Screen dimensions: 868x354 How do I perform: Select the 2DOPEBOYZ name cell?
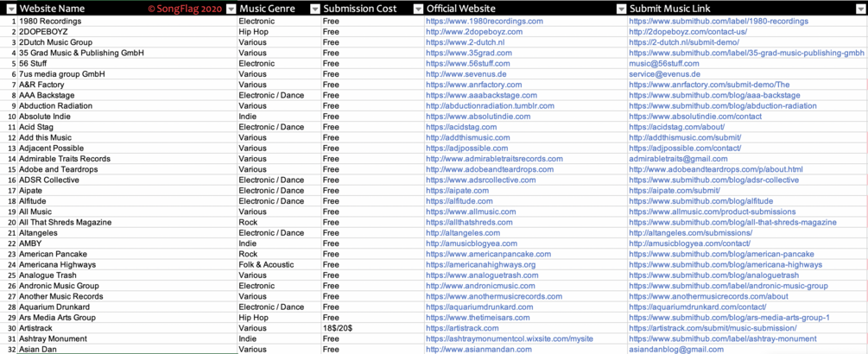click(x=127, y=32)
